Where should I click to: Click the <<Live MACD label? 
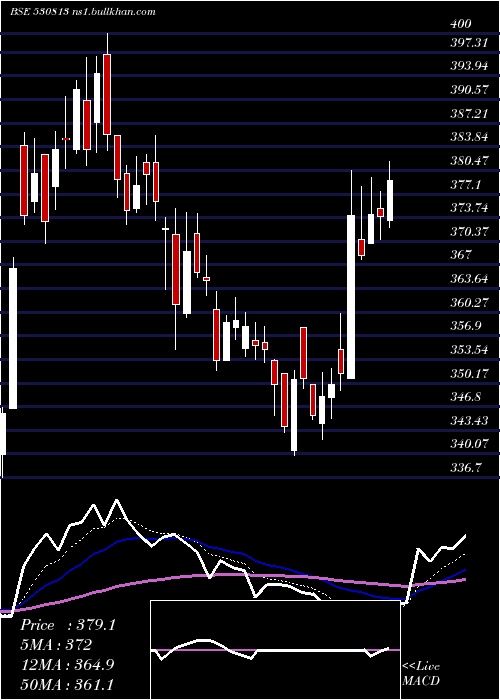tap(421, 674)
